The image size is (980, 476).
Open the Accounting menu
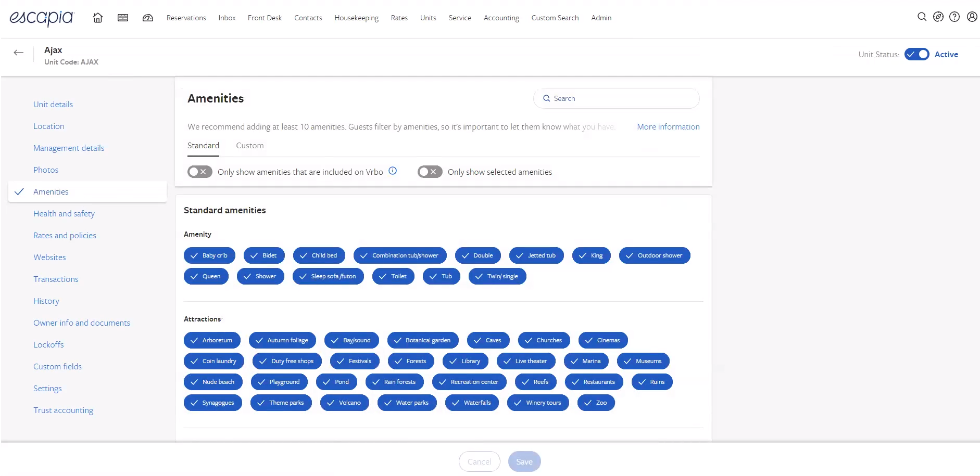(x=501, y=18)
